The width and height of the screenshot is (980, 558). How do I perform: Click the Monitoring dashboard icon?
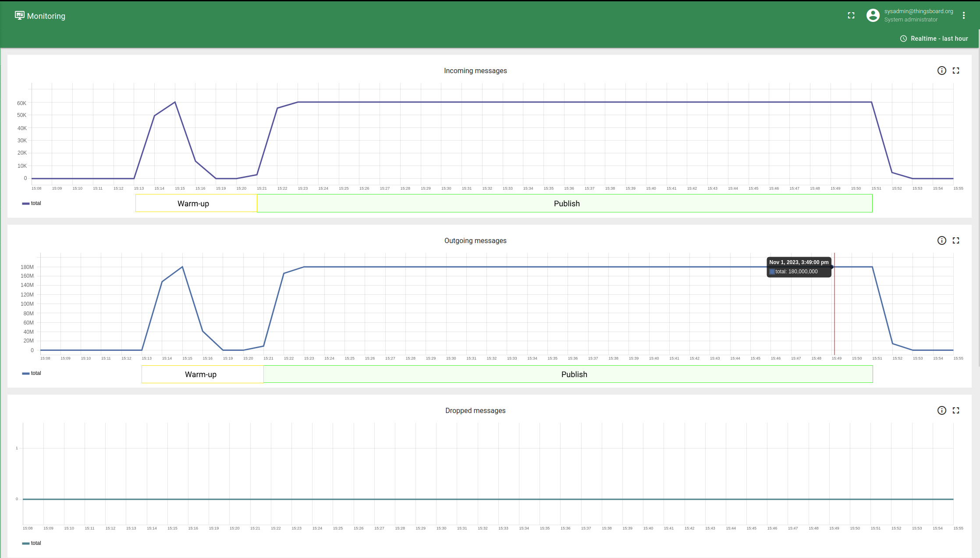pyautogui.click(x=19, y=15)
